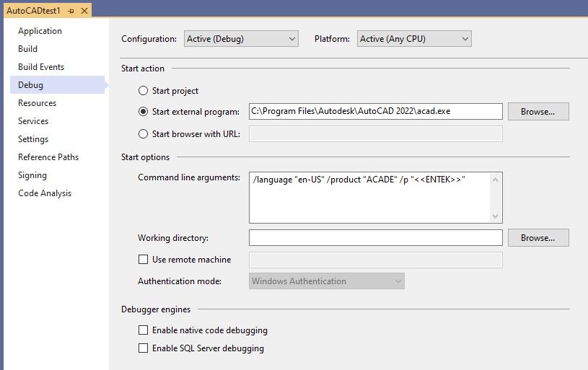
Task: Click the Command line arguments text box
Action: coord(369,197)
